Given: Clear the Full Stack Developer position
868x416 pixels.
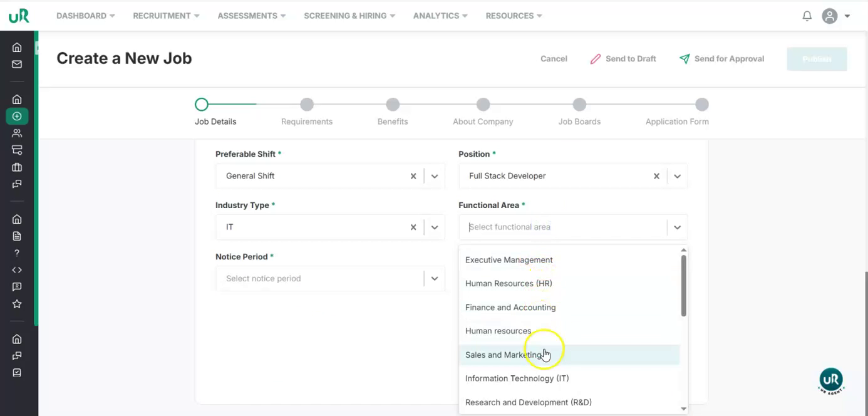Looking at the screenshot, I should 656,176.
